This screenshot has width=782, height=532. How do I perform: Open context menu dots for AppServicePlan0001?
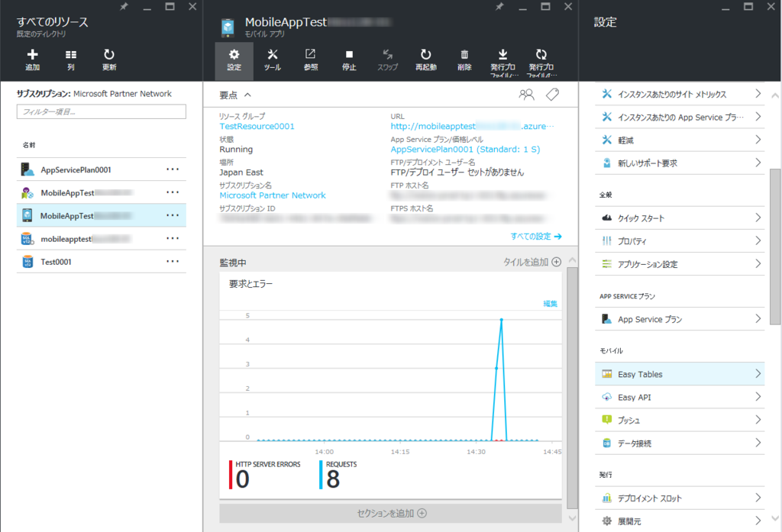coord(173,169)
